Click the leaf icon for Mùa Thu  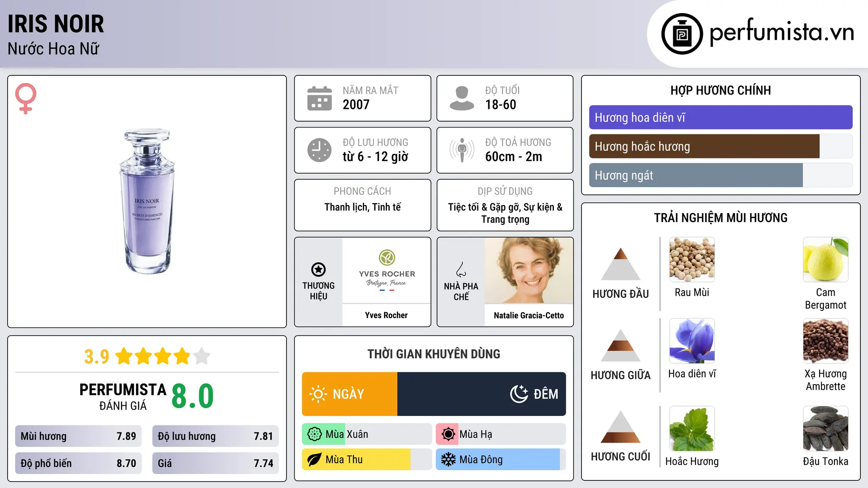pyautogui.click(x=314, y=460)
